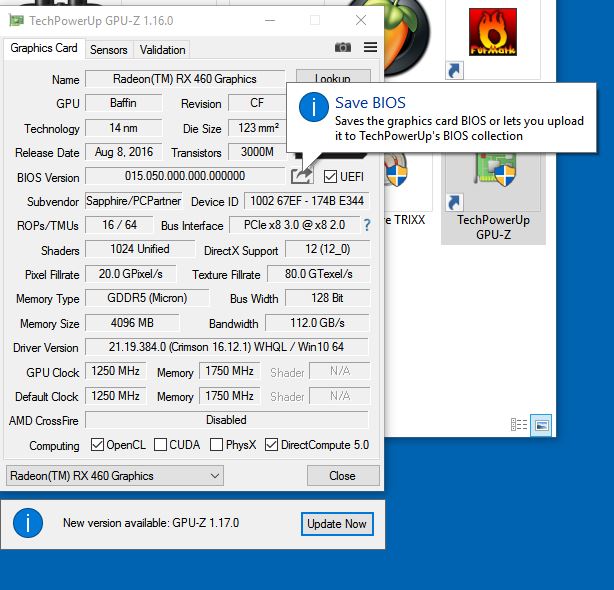Click the Subvendor field Sapphire/PCPartner

click(134, 201)
